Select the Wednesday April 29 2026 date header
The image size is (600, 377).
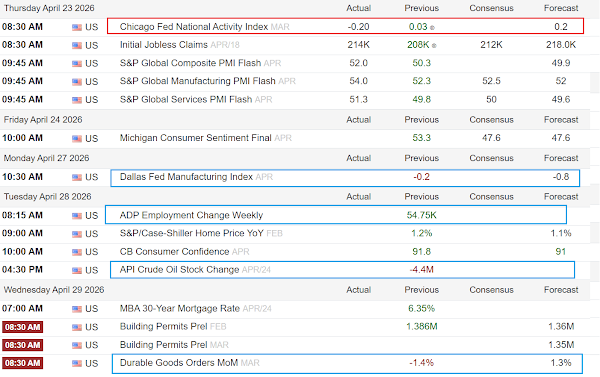(54, 290)
